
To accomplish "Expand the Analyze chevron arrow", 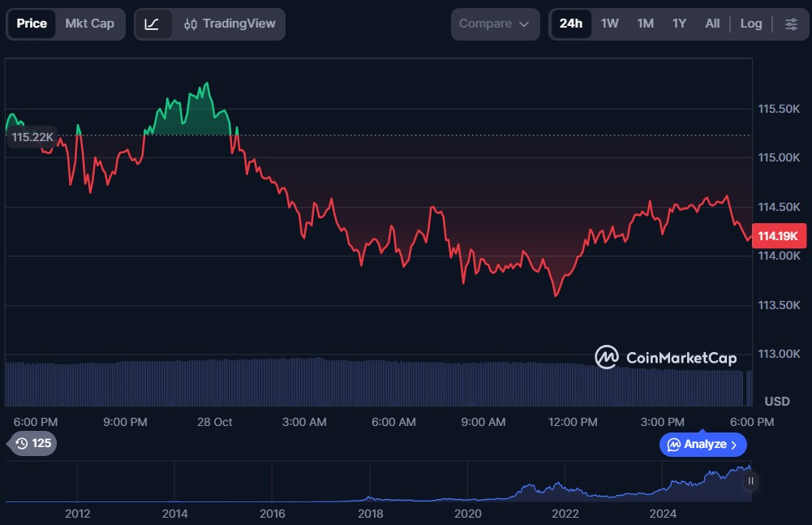I will point(734,445).
